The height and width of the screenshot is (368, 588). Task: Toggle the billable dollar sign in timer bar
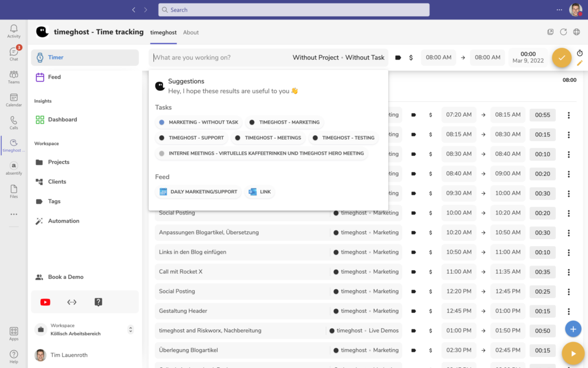click(411, 57)
